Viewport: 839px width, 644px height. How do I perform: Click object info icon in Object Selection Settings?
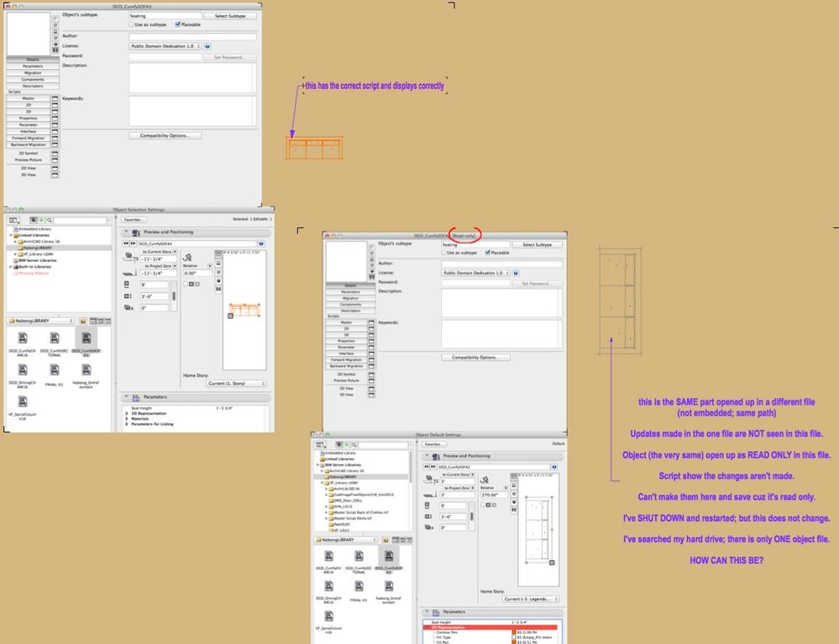[261, 243]
